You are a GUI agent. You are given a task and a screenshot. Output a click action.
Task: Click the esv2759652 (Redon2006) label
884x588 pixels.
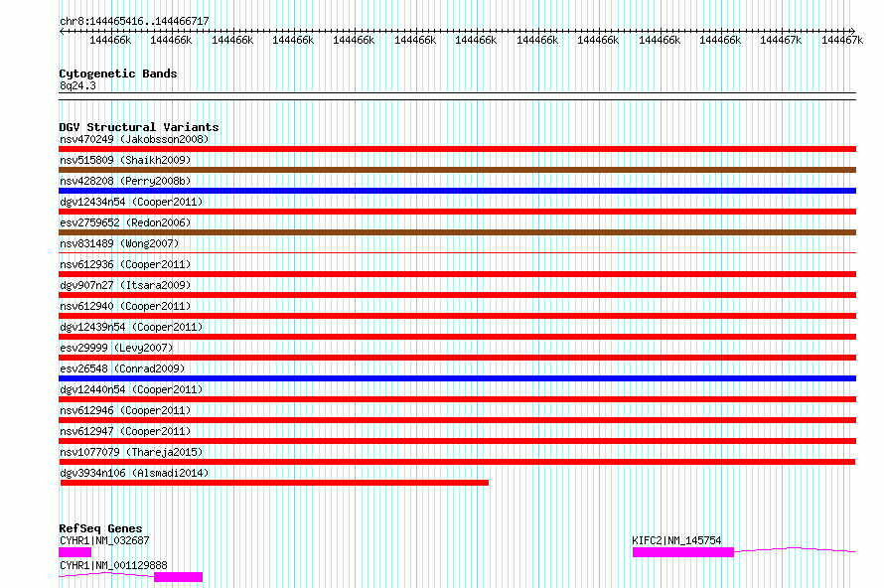(125, 222)
